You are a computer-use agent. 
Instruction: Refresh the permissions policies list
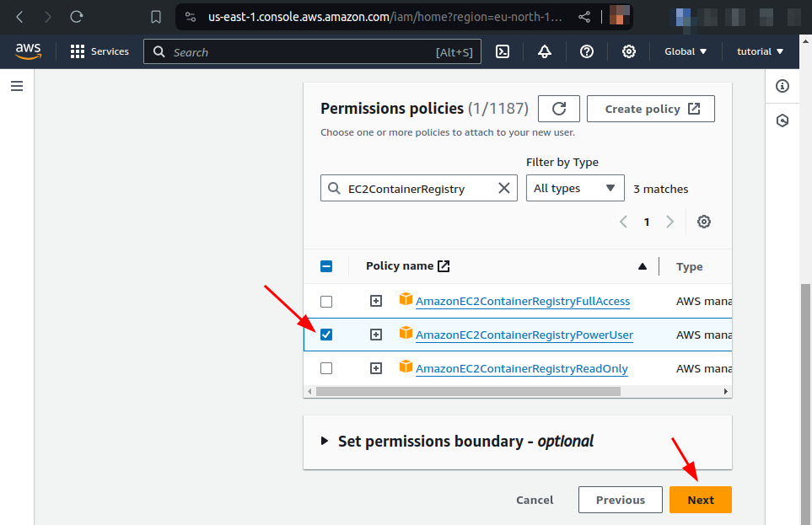[x=558, y=108]
